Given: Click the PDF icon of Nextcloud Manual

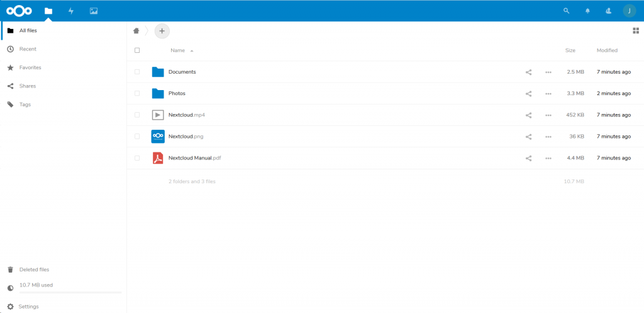Looking at the screenshot, I should pos(158,158).
